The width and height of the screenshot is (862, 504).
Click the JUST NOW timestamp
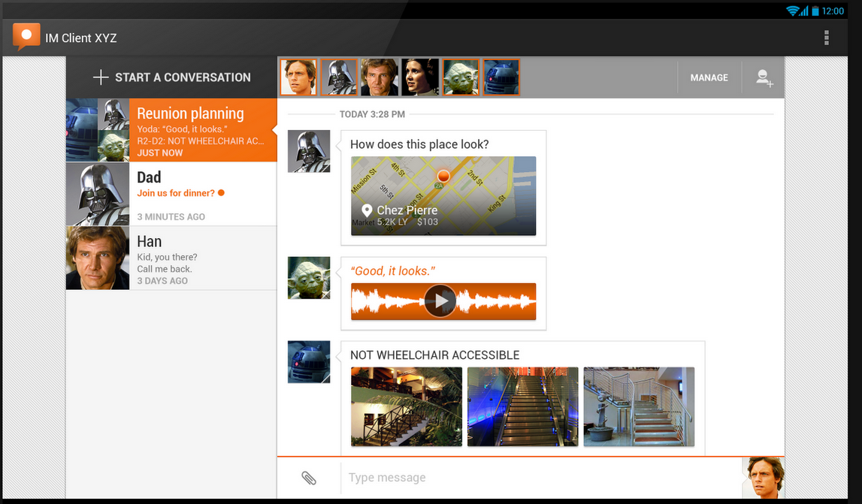click(x=159, y=152)
